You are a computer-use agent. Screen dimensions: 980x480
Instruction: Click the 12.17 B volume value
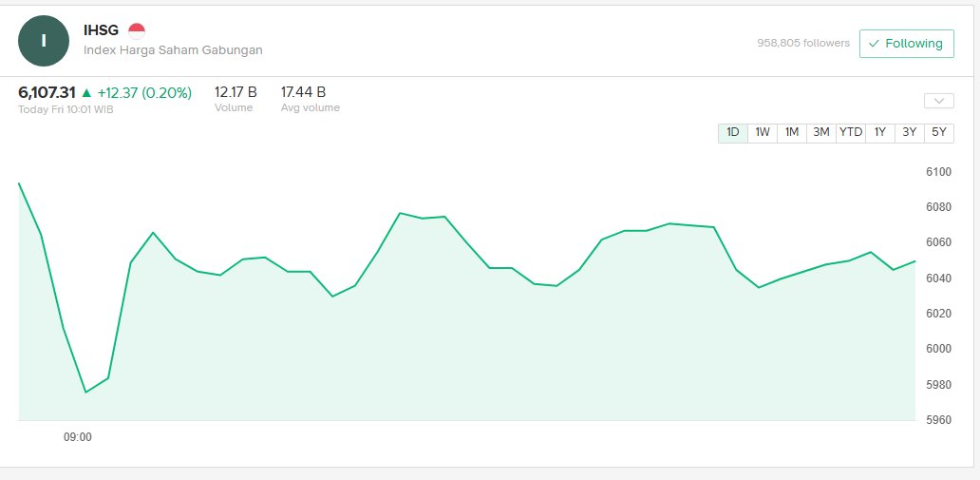(x=236, y=92)
